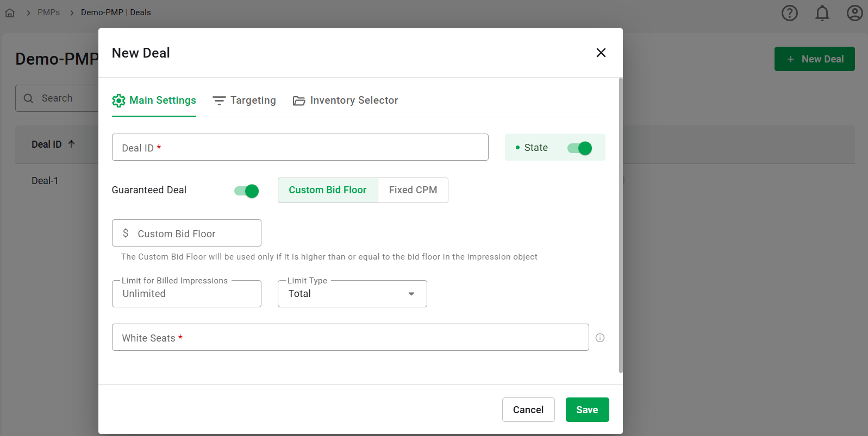Cancel the new deal dialog
Image resolution: width=868 pixels, height=436 pixels.
[x=528, y=409]
